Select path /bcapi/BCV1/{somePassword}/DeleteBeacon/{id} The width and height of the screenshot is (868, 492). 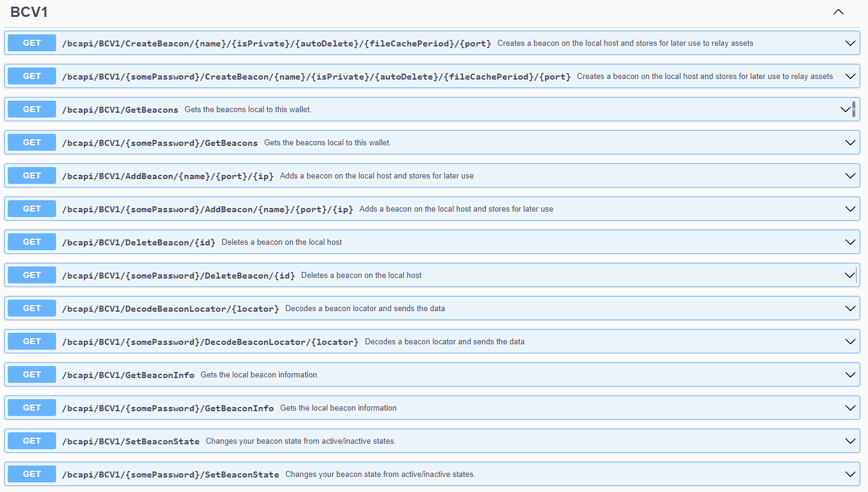click(178, 276)
